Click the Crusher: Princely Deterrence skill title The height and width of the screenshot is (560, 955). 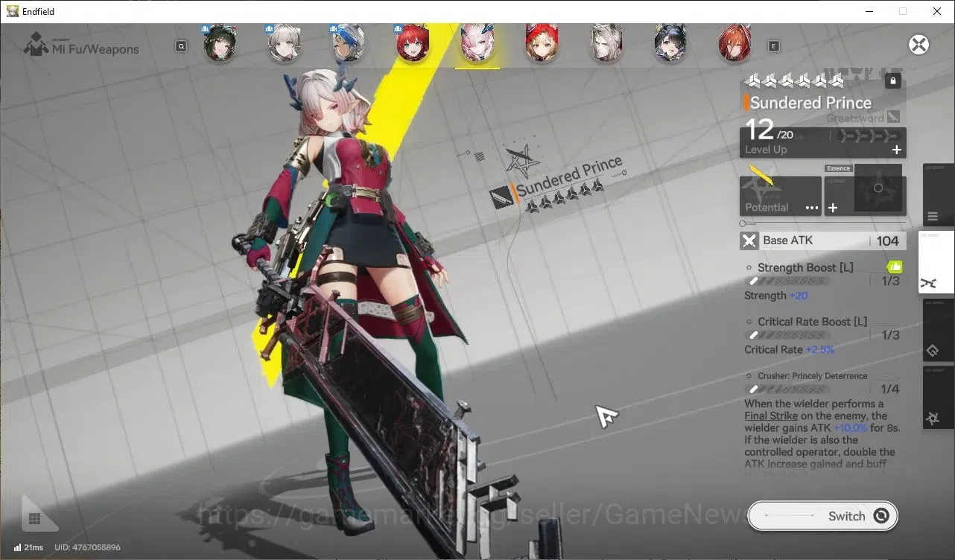813,376
